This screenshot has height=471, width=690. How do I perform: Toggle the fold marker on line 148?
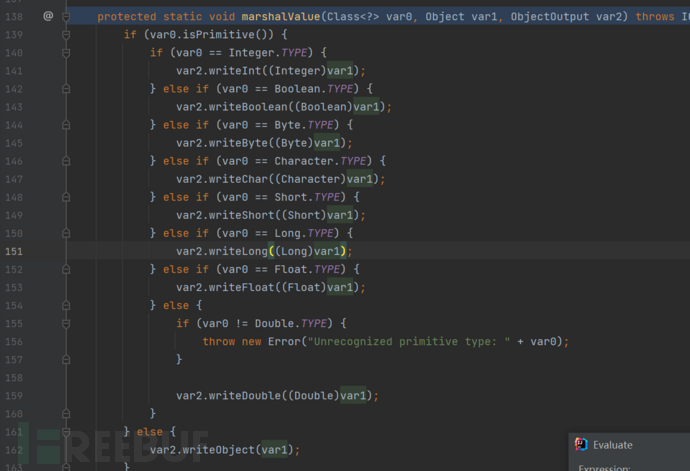pyautogui.click(x=66, y=197)
